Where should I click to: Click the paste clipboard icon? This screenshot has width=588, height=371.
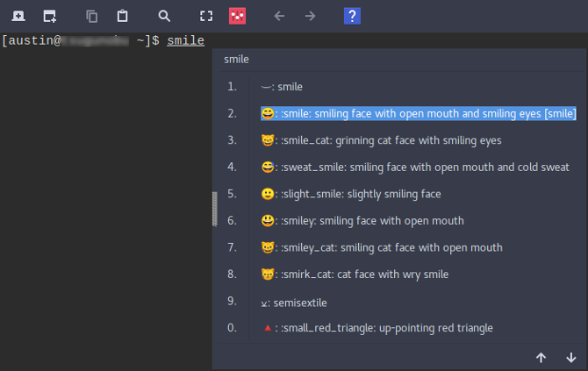click(122, 16)
